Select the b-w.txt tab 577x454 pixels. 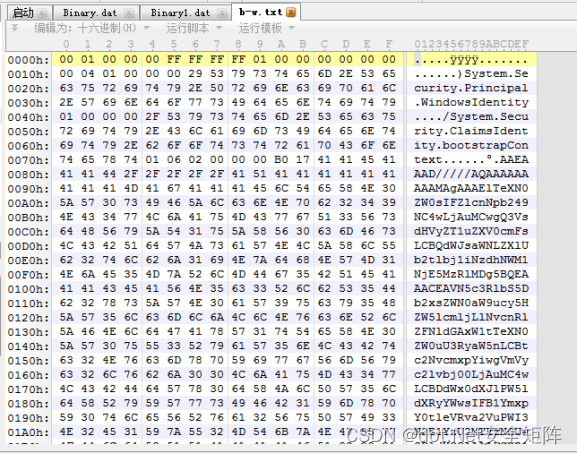click(x=266, y=12)
